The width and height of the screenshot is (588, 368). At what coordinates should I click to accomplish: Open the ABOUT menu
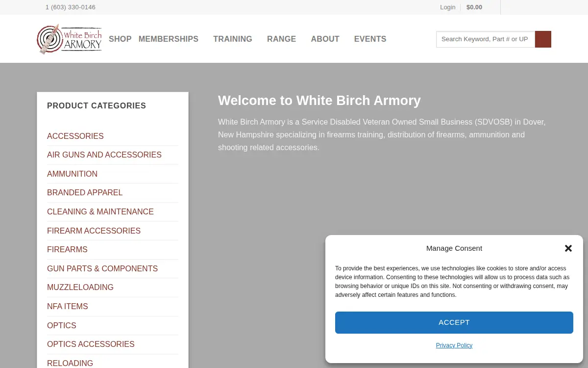[325, 39]
